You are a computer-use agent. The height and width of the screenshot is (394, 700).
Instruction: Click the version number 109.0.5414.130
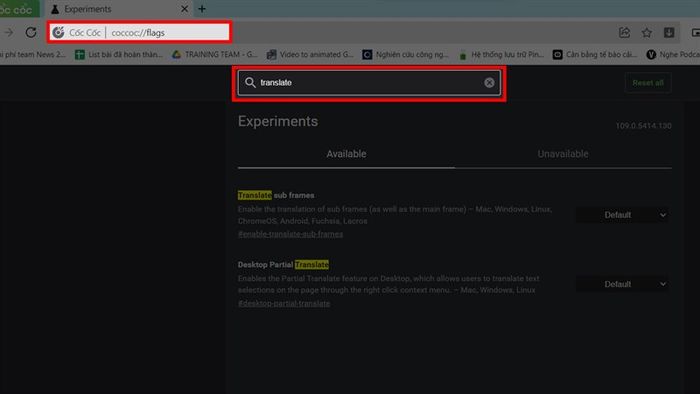click(x=643, y=126)
